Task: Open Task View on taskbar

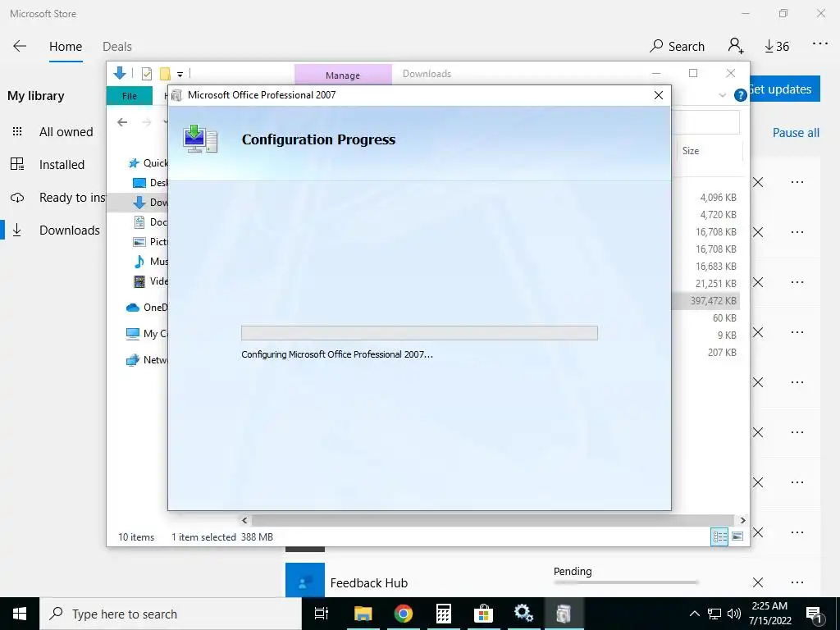Action: point(322,614)
